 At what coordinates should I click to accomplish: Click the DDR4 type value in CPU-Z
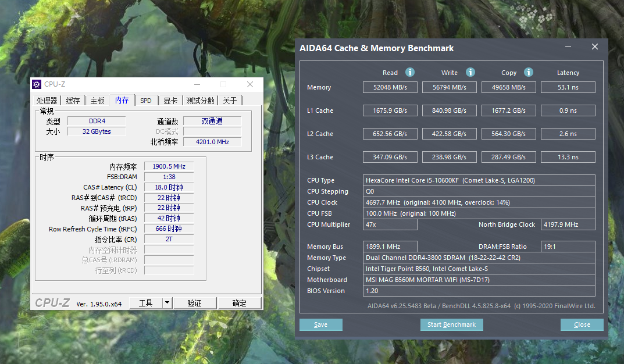97,121
